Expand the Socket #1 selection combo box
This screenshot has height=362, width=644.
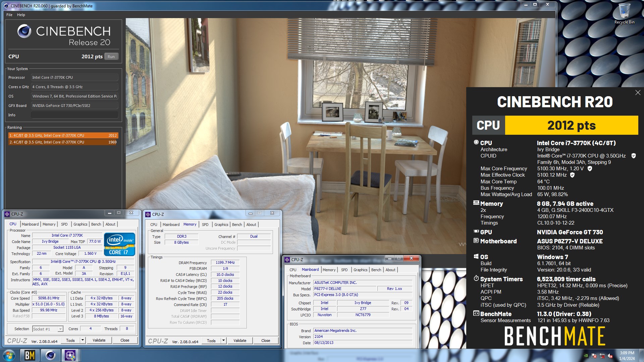click(x=48, y=329)
